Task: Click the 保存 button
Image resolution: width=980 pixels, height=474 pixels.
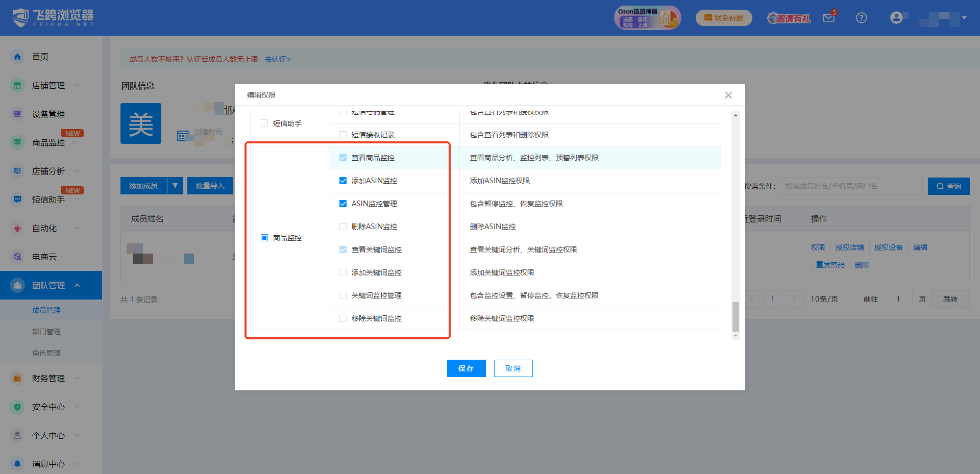Action: pos(466,368)
